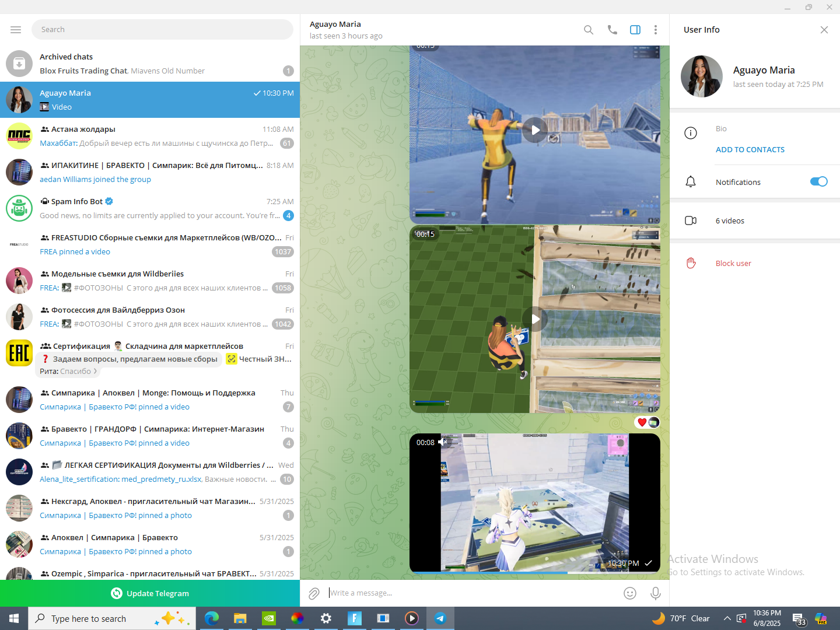Open Апоквел | Симпарика | Бравекто chat

coord(150,544)
